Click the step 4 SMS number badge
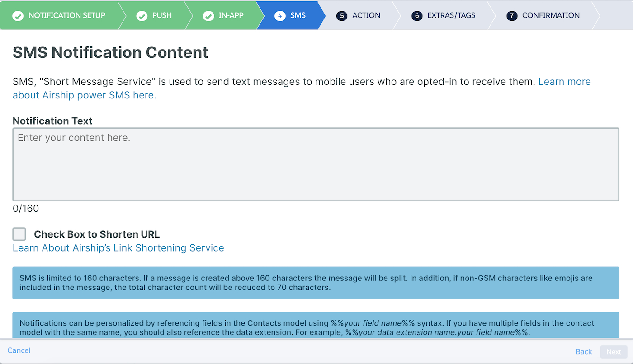 point(280,16)
